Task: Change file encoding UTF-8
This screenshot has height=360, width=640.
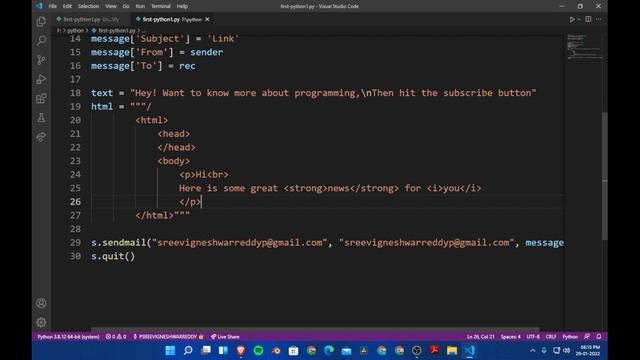Action: point(533,337)
